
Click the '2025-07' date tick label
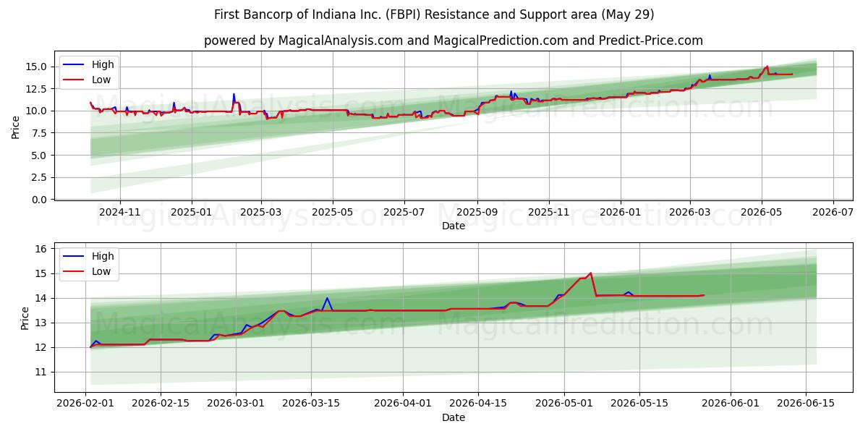click(x=404, y=213)
